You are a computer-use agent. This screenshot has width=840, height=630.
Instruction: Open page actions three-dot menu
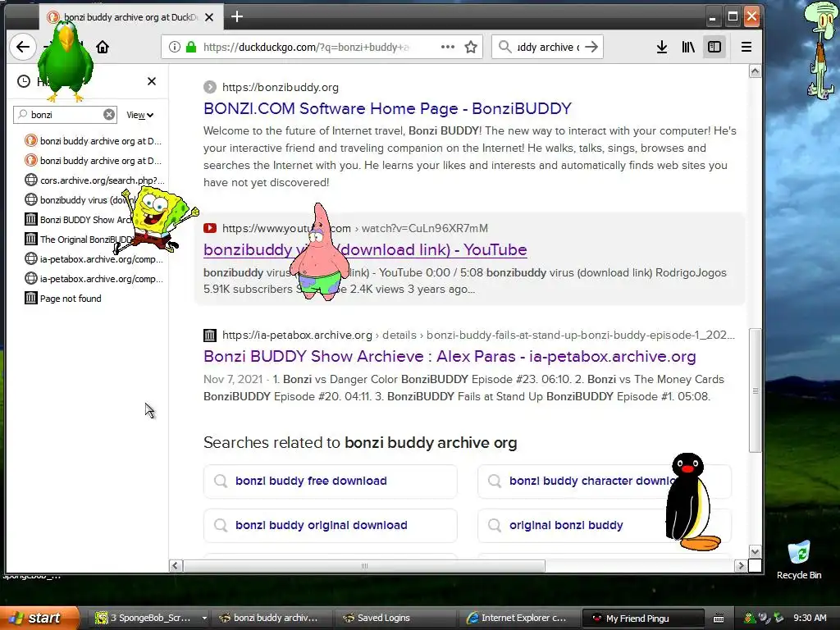click(447, 47)
